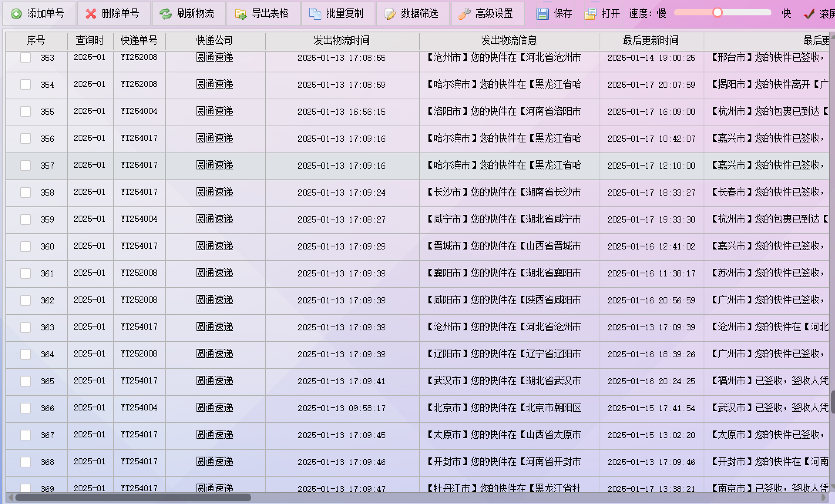Click the export folder icon for 导出表格
Viewport: 835px width, 504px height.
[x=240, y=14]
